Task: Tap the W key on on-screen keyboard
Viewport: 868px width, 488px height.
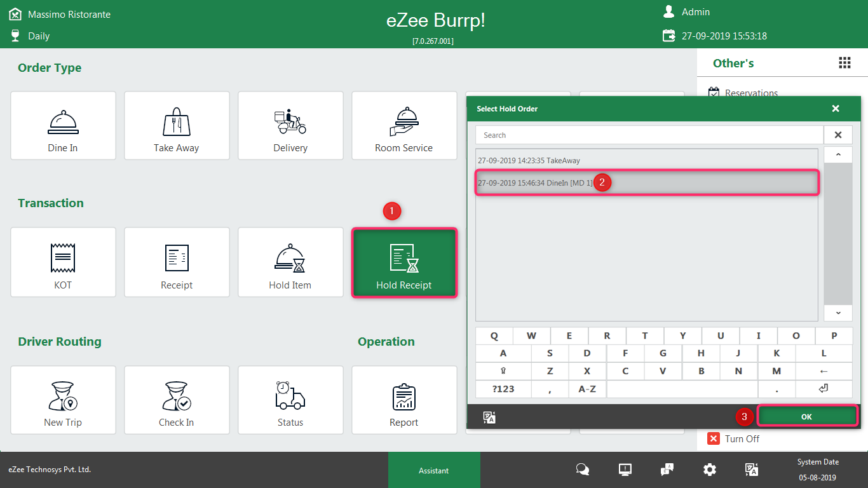Action: [531, 335]
